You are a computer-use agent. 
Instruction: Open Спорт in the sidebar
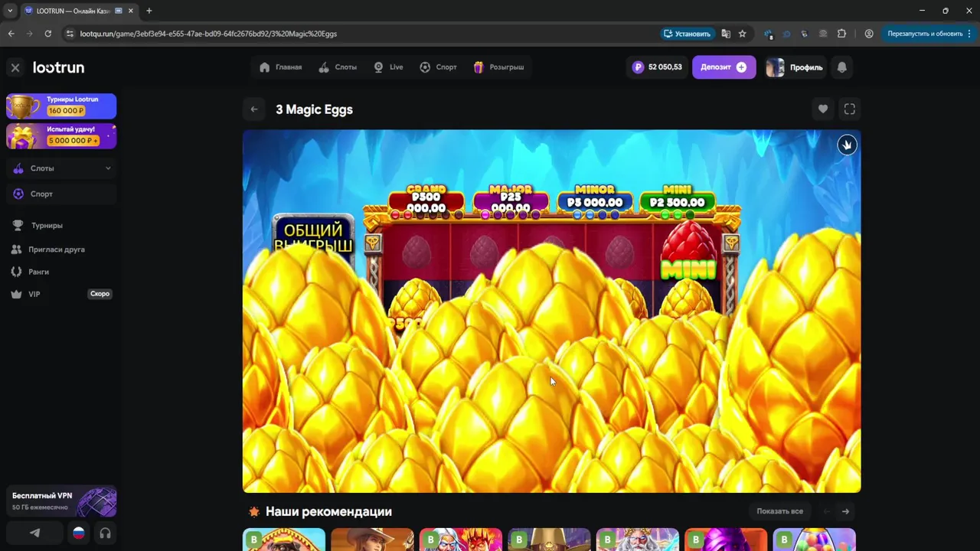point(61,194)
